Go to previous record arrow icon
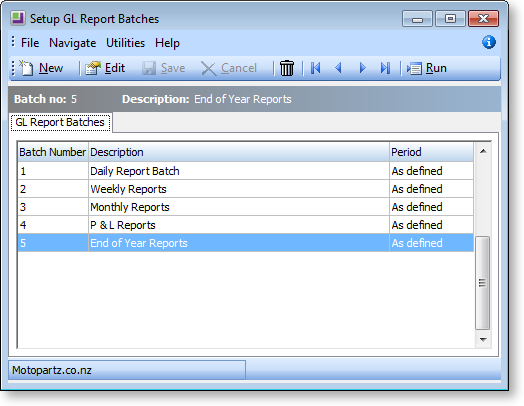Image resolution: width=524 pixels, height=406 pixels. pyautogui.click(x=339, y=68)
